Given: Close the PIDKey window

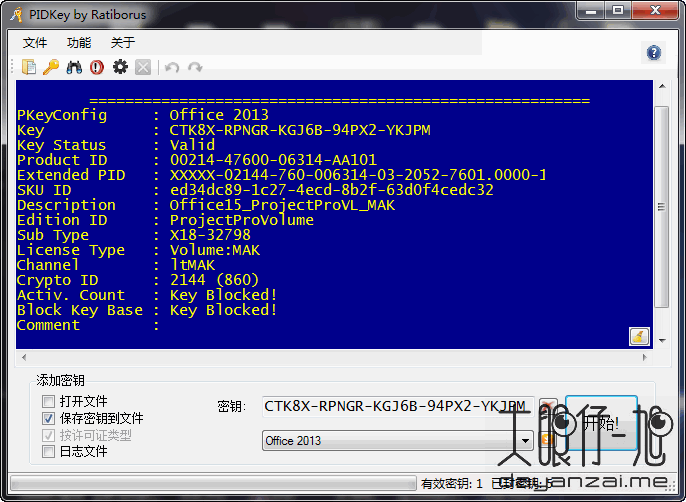Looking at the screenshot, I should coord(655,11).
